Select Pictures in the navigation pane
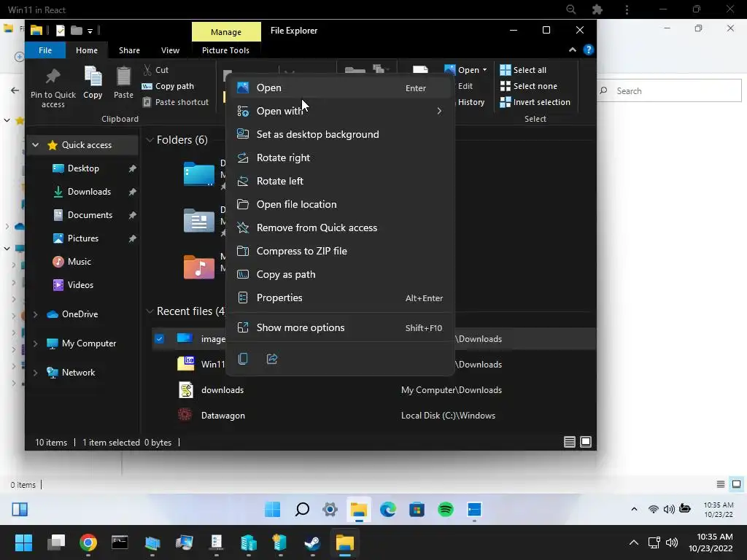Viewport: 747px width, 560px height. [82, 238]
